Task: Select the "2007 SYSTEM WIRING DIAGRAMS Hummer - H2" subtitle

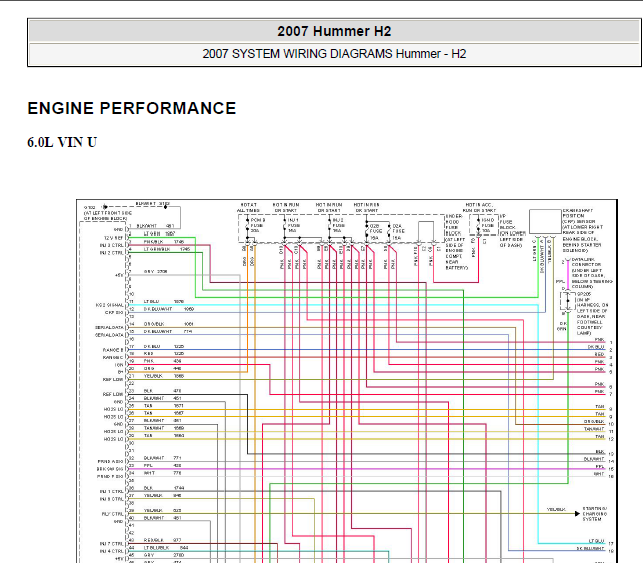Action: click(334, 54)
